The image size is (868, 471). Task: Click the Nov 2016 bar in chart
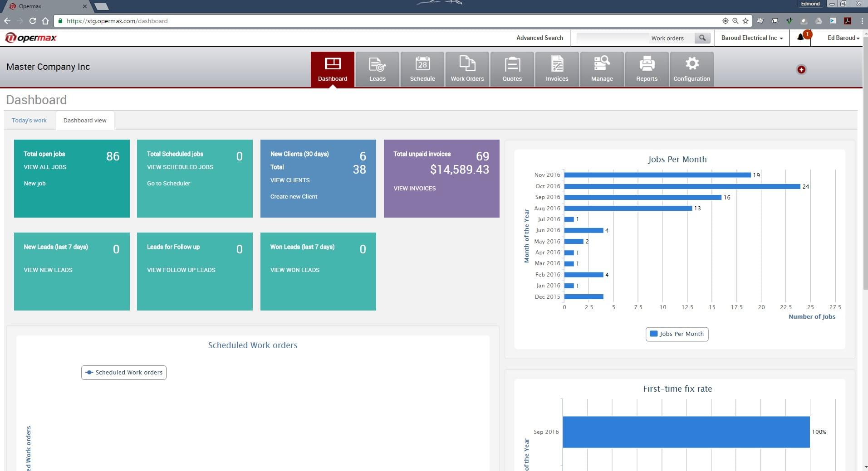click(x=657, y=175)
